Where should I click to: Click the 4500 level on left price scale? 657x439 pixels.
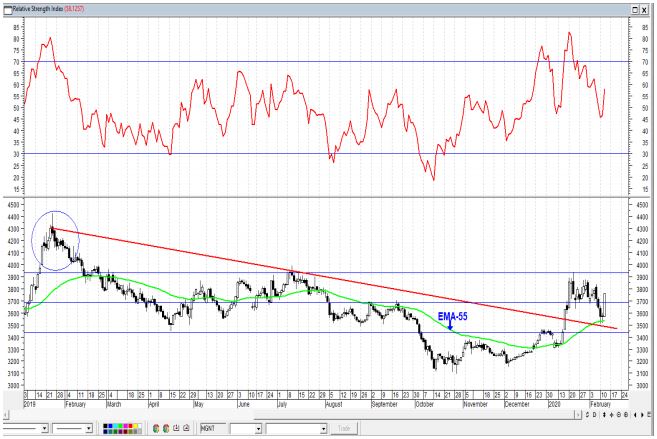[14, 204]
